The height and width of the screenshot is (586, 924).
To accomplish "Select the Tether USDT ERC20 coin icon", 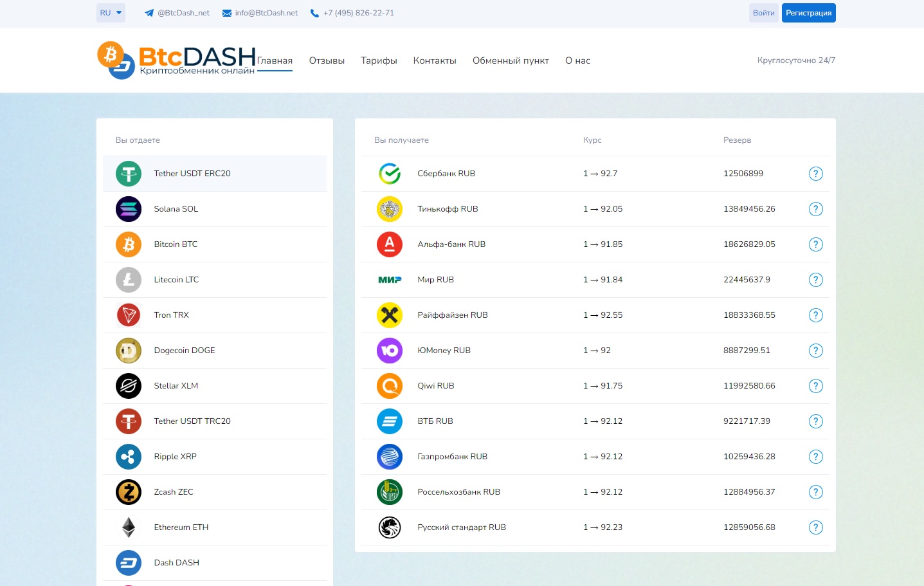I will point(129,174).
